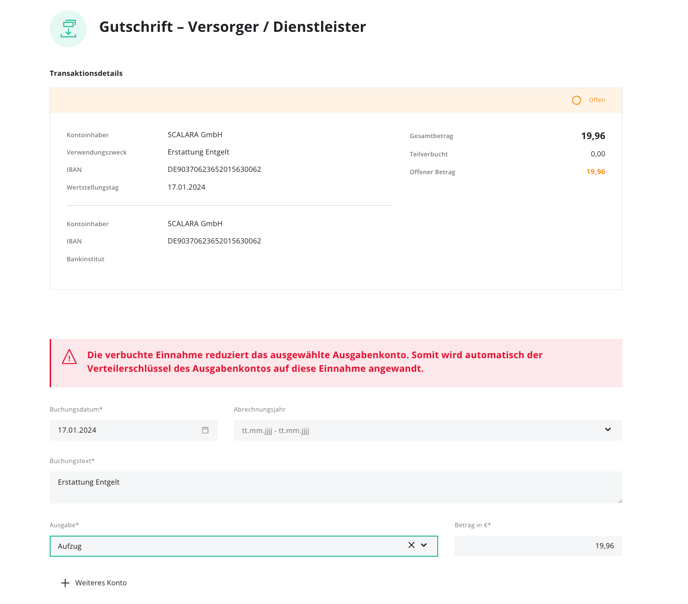Select the Ausgabe field containing Aufzug
The height and width of the screenshot is (604, 688).
(244, 546)
